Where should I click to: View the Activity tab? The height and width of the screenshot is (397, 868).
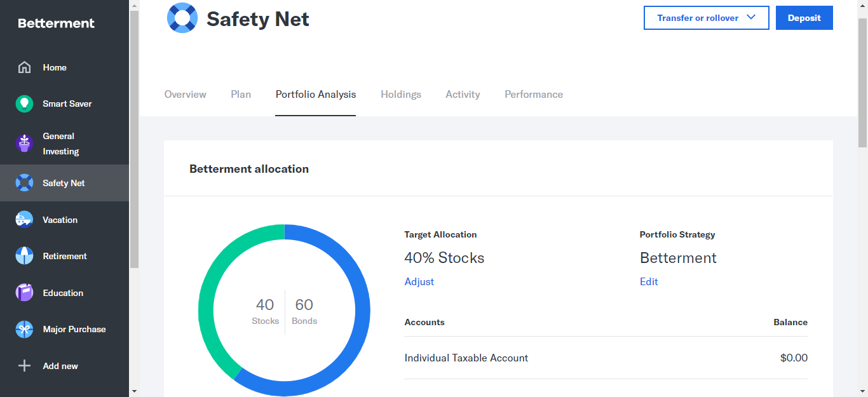463,94
